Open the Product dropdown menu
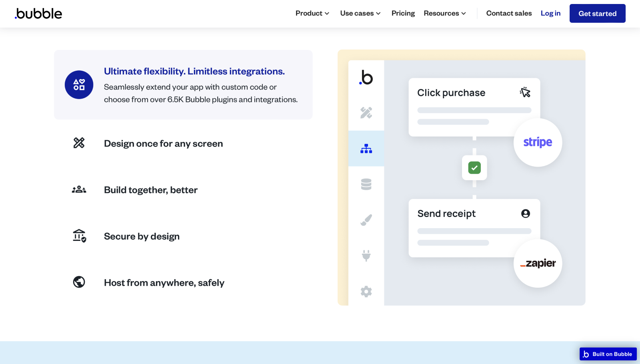This screenshot has width=640, height=364. [x=312, y=13]
